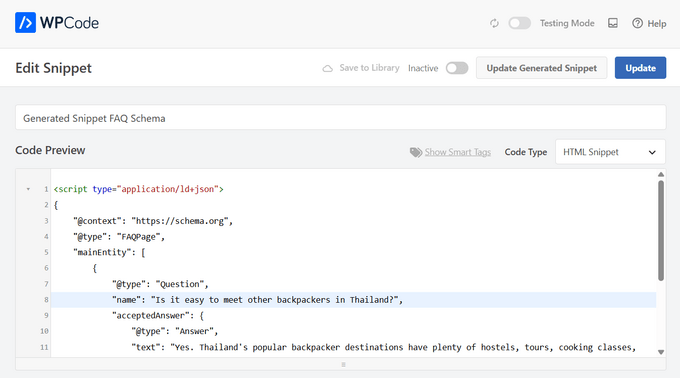680x378 pixels.
Task: Click the snippet title input field
Action: pos(340,117)
